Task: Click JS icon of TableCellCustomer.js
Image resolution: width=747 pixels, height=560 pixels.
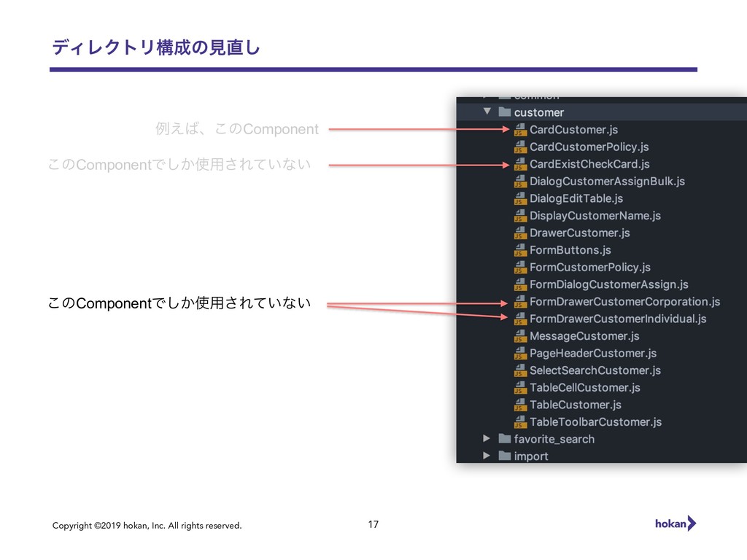Action: (520, 387)
